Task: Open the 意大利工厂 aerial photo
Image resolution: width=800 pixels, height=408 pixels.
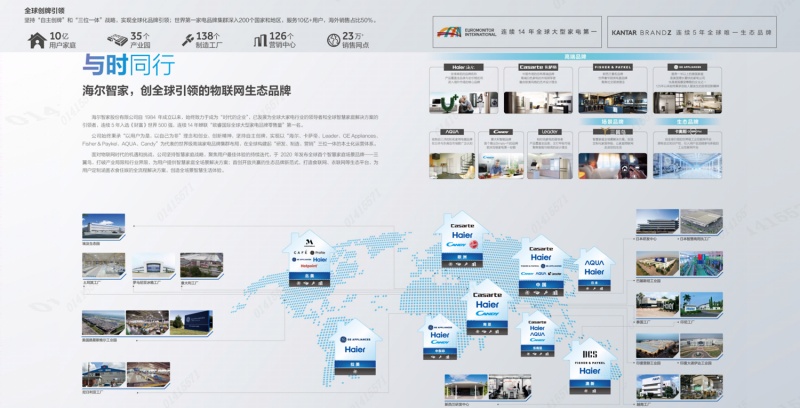Action: [202, 265]
